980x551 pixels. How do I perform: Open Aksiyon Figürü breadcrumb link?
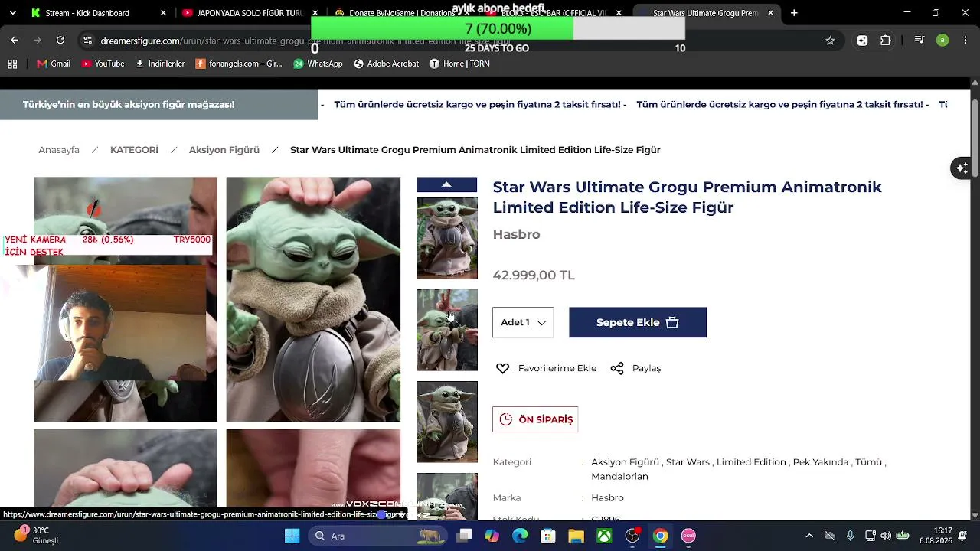pos(224,150)
